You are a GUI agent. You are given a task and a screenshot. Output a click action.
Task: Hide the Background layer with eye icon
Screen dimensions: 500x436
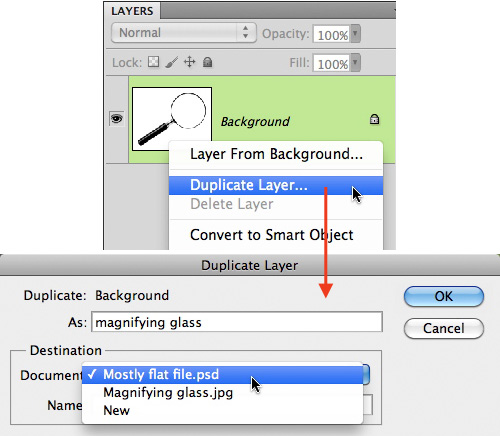click(x=117, y=118)
